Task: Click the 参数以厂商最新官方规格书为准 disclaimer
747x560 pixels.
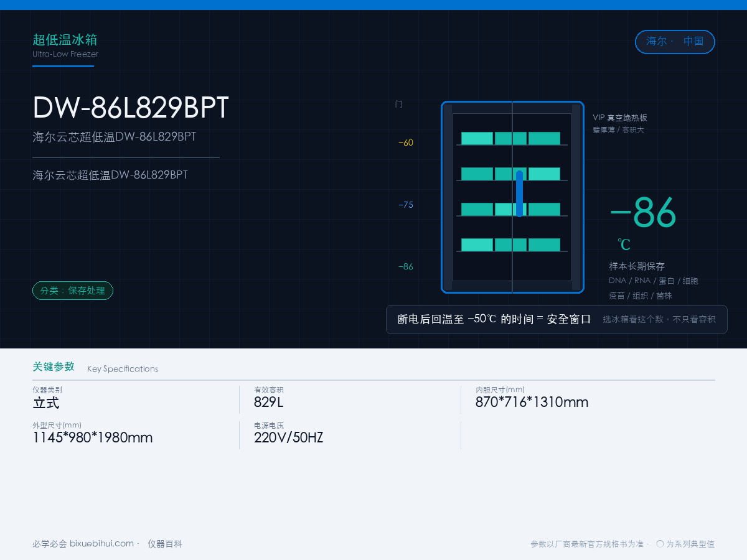Action: click(x=587, y=544)
